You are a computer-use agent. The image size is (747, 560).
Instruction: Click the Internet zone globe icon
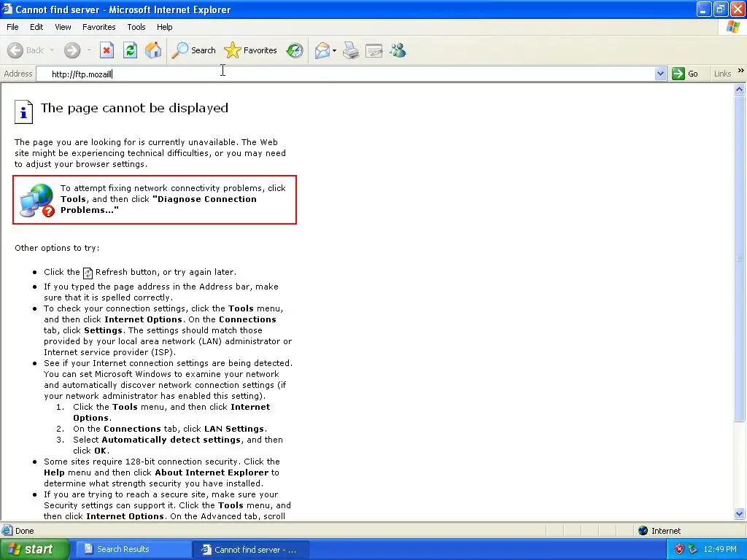pyautogui.click(x=643, y=531)
